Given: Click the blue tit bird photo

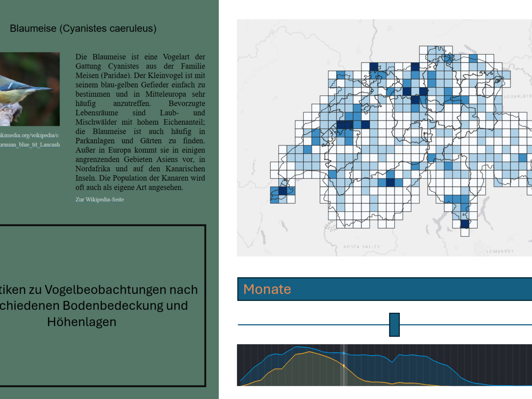Looking at the screenshot, I should [x=29, y=89].
